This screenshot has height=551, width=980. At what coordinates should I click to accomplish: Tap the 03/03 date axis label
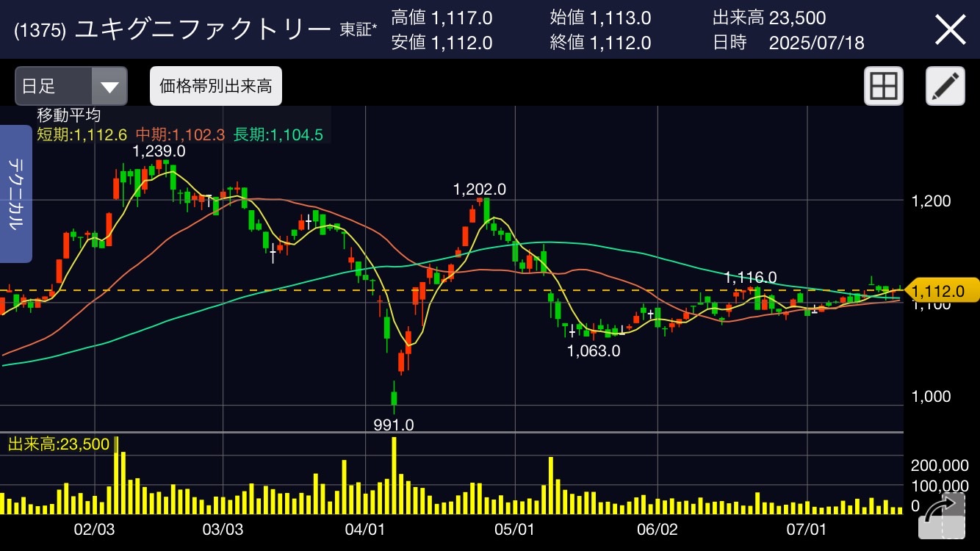tap(223, 529)
